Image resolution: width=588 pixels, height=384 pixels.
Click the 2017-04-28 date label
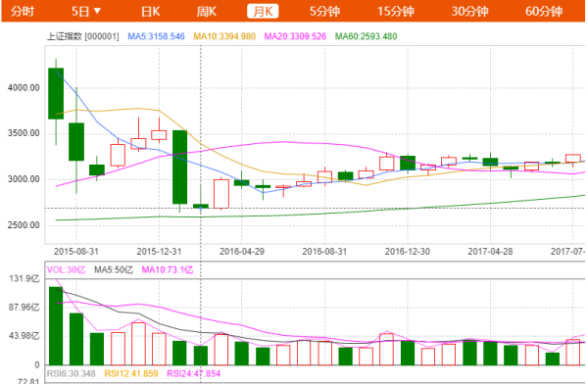[x=490, y=251]
